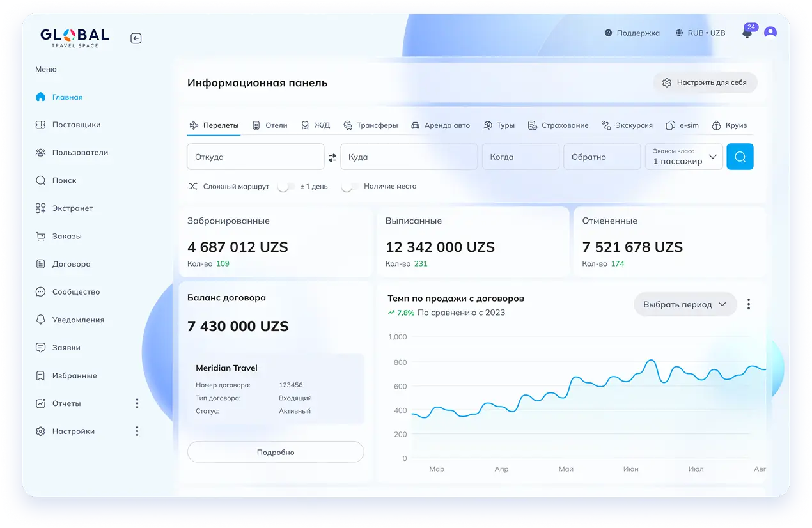Click the Откуда input field
The width and height of the screenshot is (812, 528).
point(255,157)
